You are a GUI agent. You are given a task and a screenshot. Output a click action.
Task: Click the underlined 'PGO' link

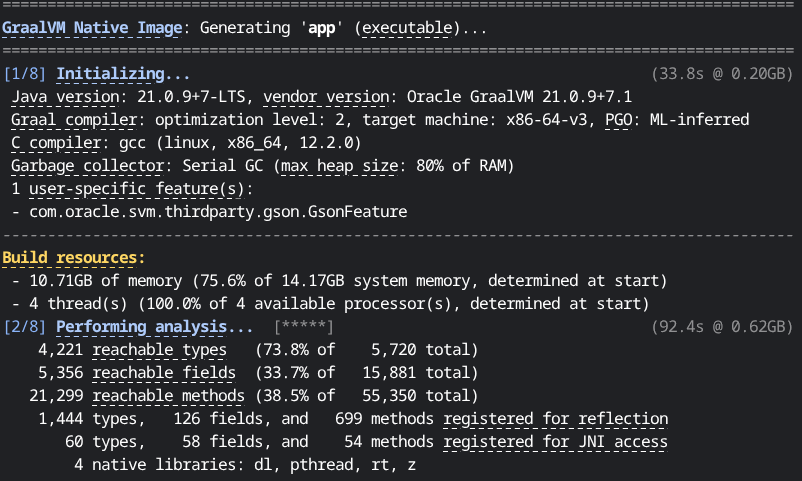pos(618,120)
